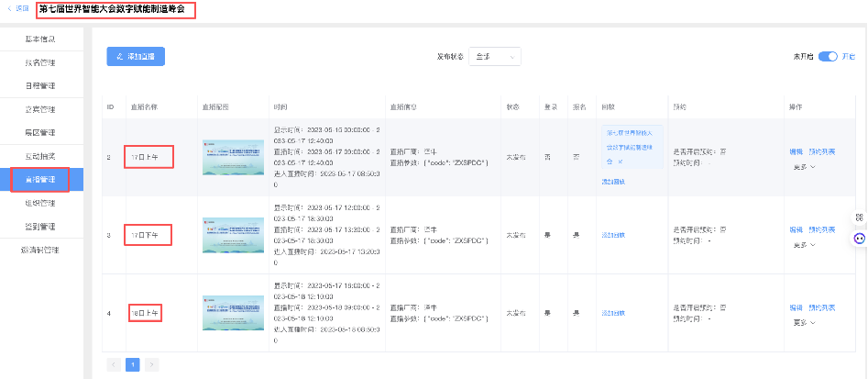Open the floating robot assistant icon
The image size is (868, 379).
[859, 238]
